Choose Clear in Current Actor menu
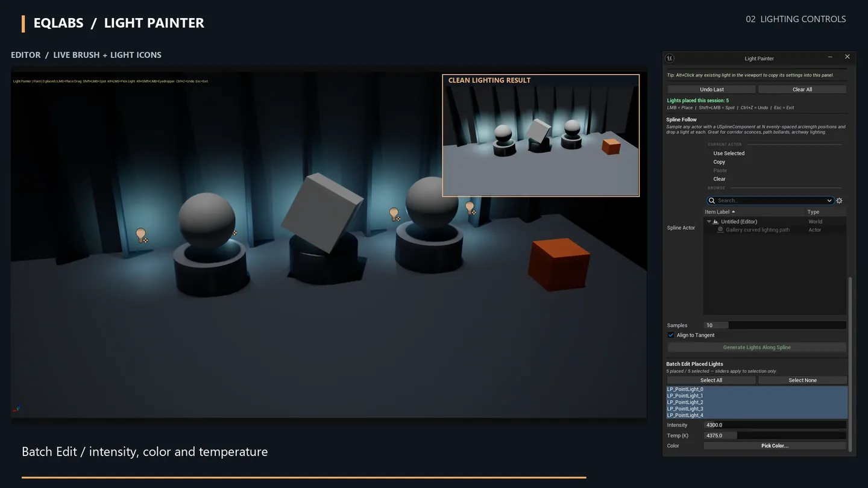The image size is (868, 488). pyautogui.click(x=719, y=179)
